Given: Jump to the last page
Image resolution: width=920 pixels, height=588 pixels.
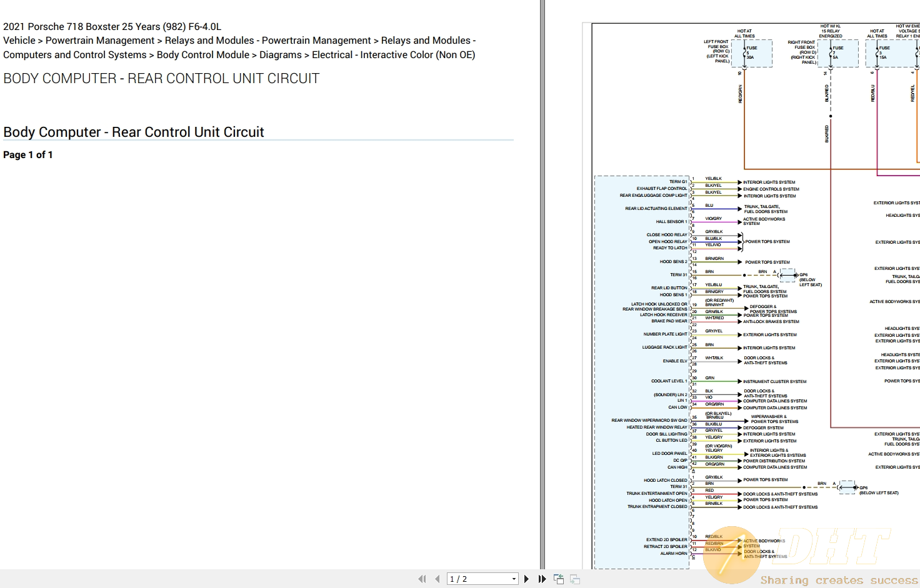Looking at the screenshot, I should (x=542, y=579).
